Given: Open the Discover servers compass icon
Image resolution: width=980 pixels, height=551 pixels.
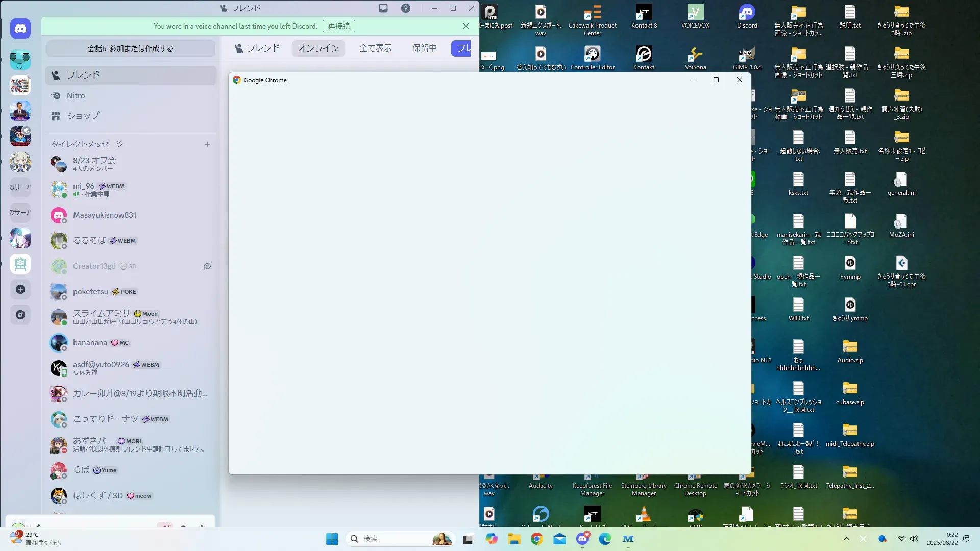Looking at the screenshot, I should [x=20, y=315].
